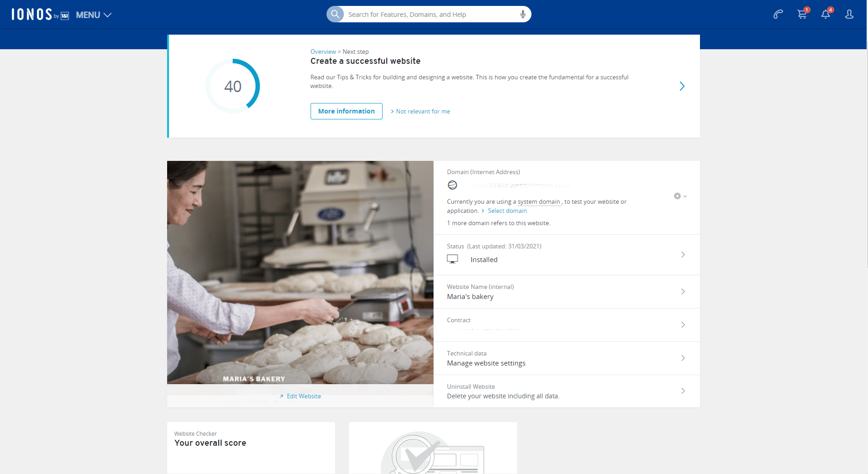Dismiss with Not relevant for me
The height and width of the screenshot is (474, 868).
click(423, 112)
